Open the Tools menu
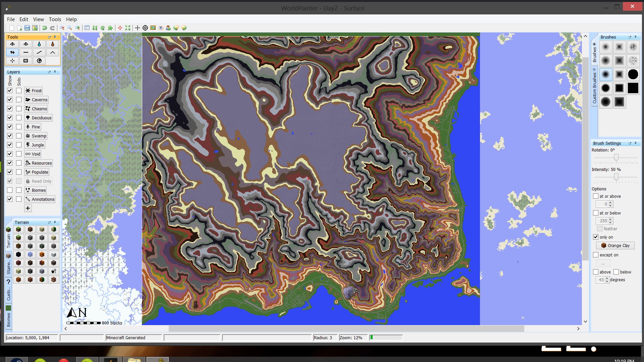 55,19
